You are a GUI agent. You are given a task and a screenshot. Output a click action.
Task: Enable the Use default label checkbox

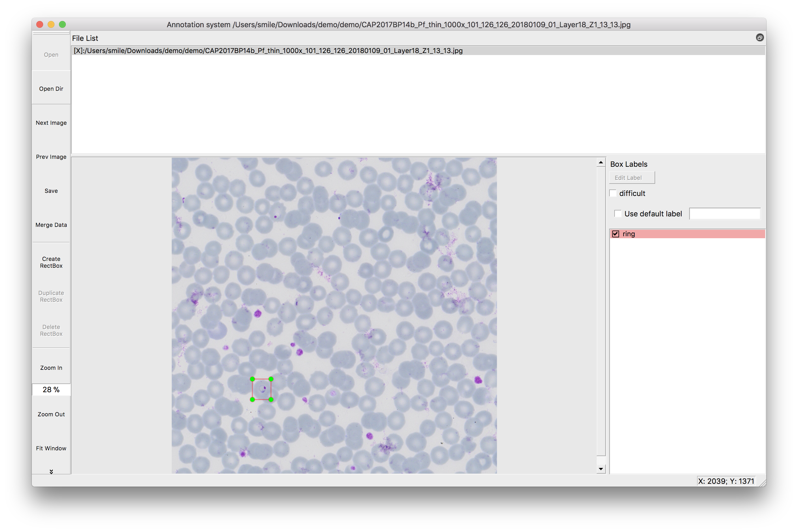(x=618, y=214)
